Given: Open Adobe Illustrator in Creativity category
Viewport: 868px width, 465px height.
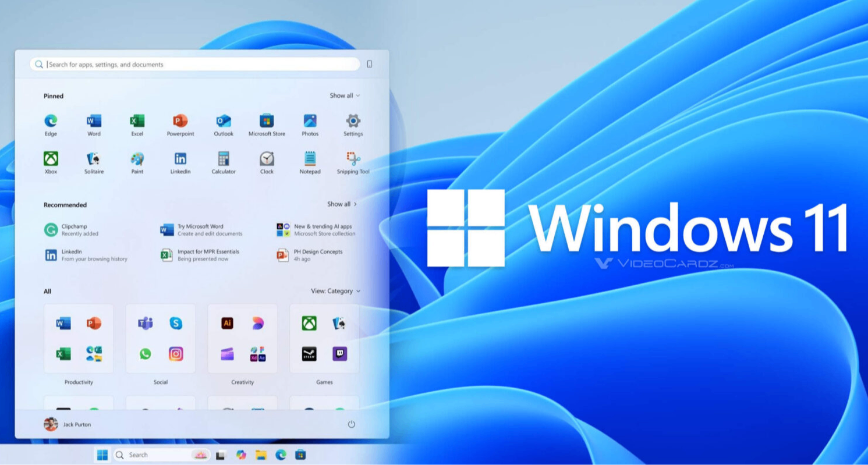Looking at the screenshot, I should point(227,324).
